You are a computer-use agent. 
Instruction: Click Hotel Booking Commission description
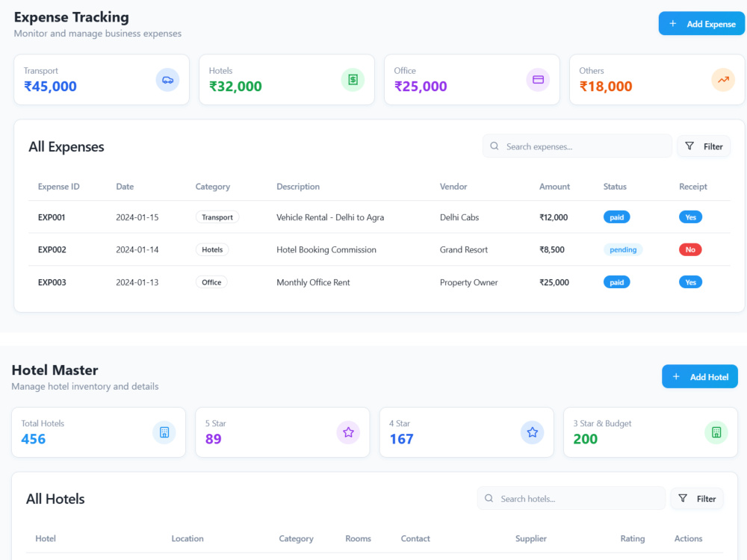(x=326, y=249)
